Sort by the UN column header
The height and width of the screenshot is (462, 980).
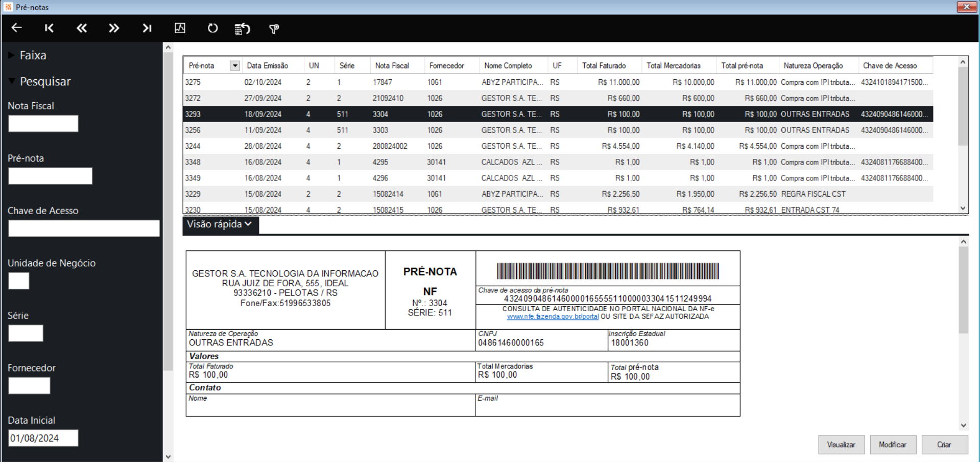tap(319, 66)
